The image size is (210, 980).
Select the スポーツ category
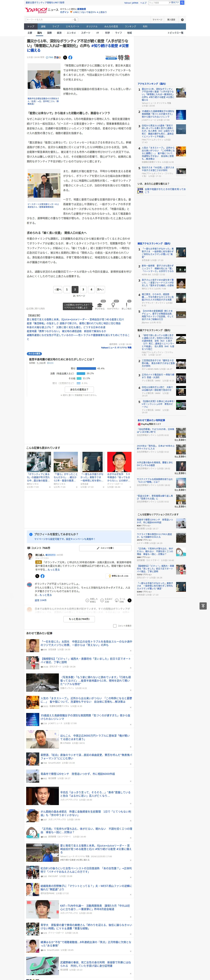tap(85, 33)
